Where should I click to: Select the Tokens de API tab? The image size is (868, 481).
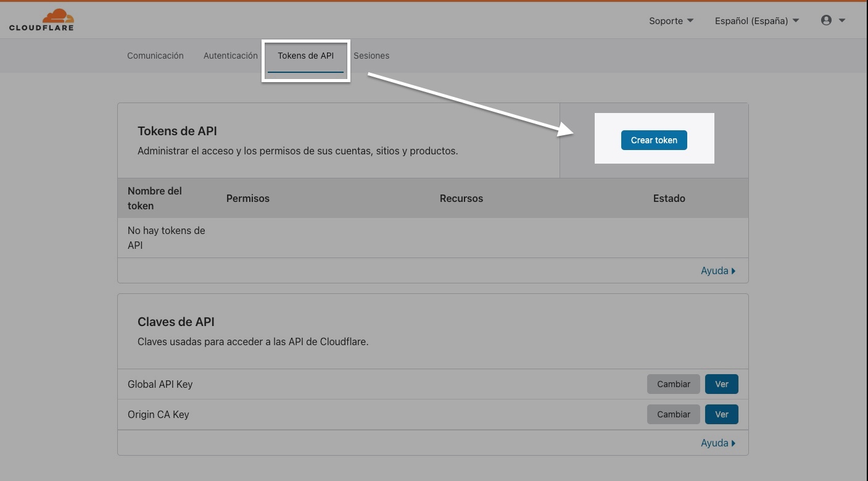pos(305,56)
